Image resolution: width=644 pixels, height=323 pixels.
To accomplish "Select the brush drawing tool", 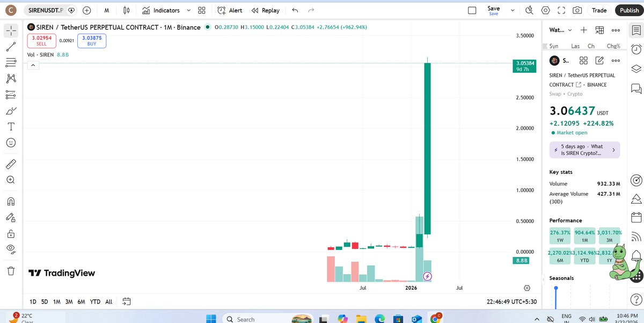I will 11,111.
